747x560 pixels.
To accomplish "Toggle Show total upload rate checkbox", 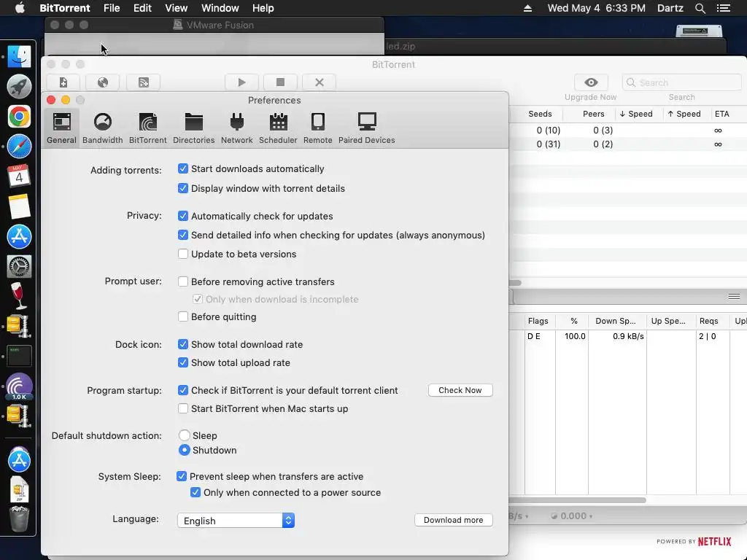I will [183, 362].
